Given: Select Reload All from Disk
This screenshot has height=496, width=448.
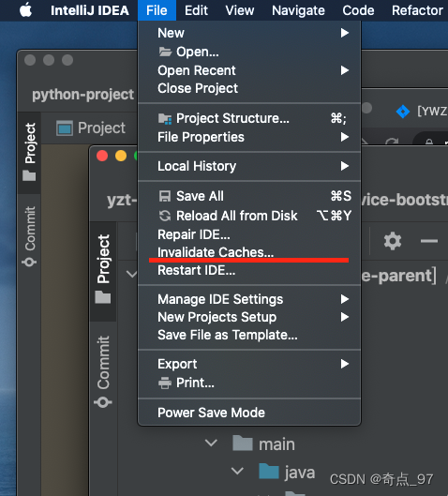Looking at the screenshot, I should pyautogui.click(x=249, y=216).
